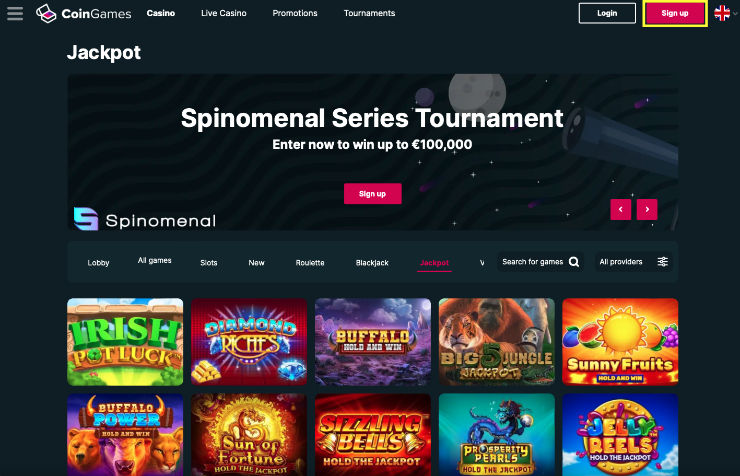Switch to the Slots tab
This screenshot has height=476, width=740.
click(209, 263)
